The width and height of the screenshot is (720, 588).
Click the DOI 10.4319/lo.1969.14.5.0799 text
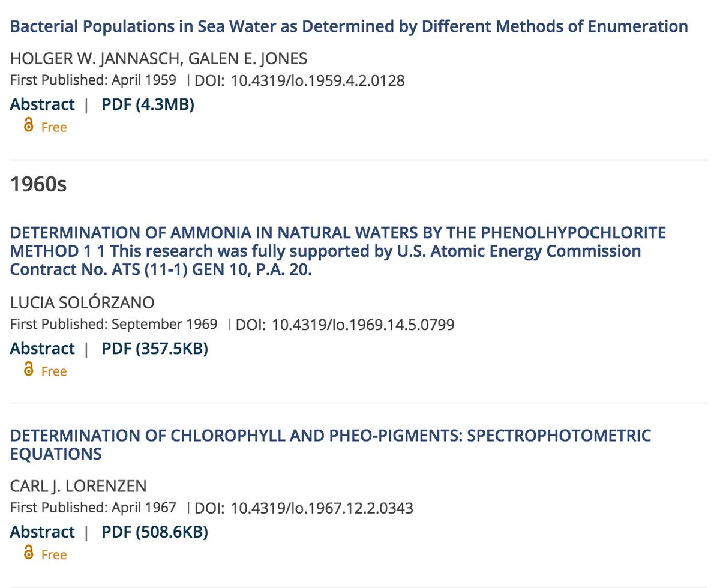pos(363,325)
